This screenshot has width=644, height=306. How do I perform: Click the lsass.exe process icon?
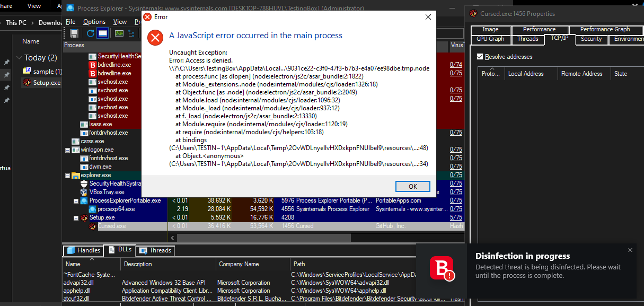(x=84, y=124)
